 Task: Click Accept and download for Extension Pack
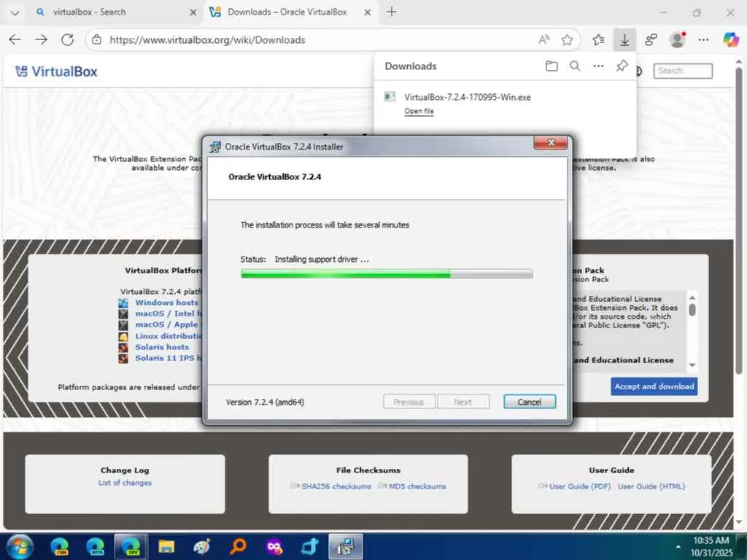654,386
